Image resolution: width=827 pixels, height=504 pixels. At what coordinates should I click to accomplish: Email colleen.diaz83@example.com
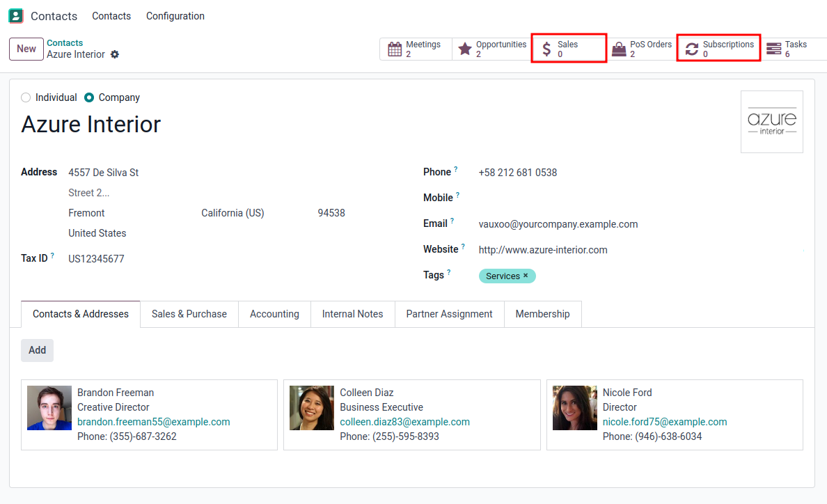(404, 422)
